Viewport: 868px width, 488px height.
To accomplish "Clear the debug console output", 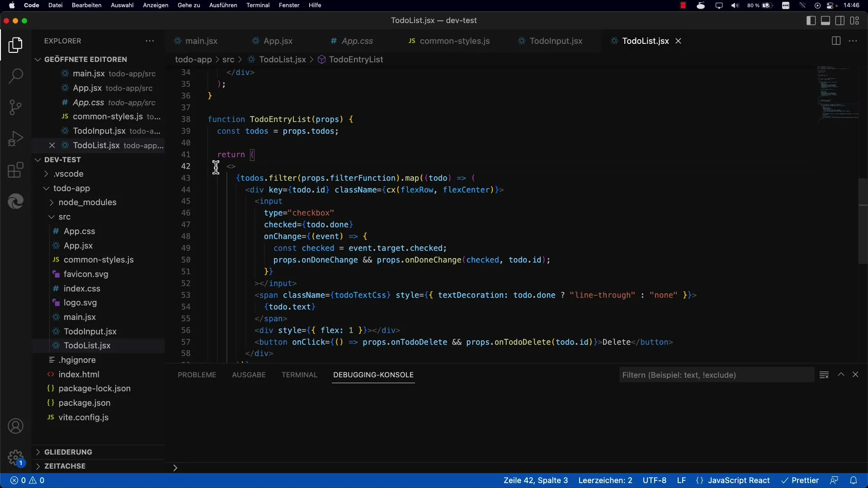I will pos(824,375).
